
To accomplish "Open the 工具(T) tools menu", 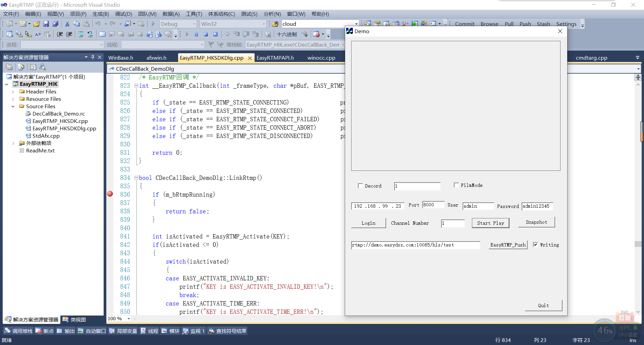I will pyautogui.click(x=194, y=14).
